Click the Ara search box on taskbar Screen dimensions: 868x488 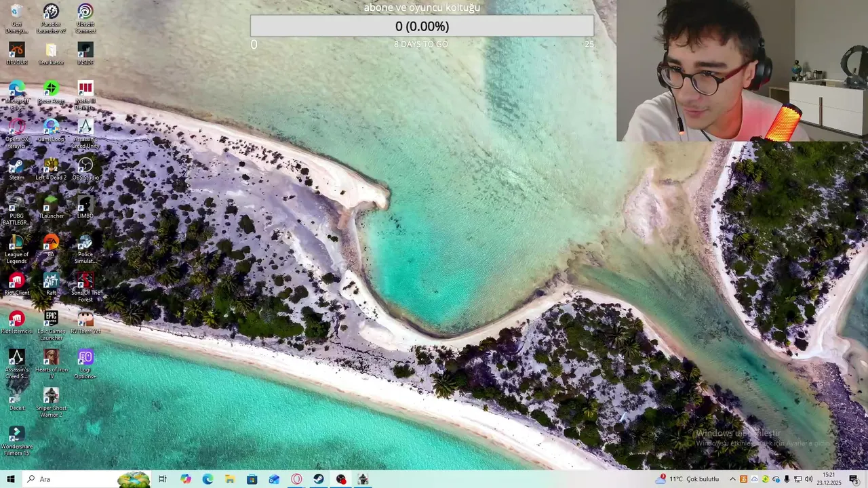click(x=87, y=479)
